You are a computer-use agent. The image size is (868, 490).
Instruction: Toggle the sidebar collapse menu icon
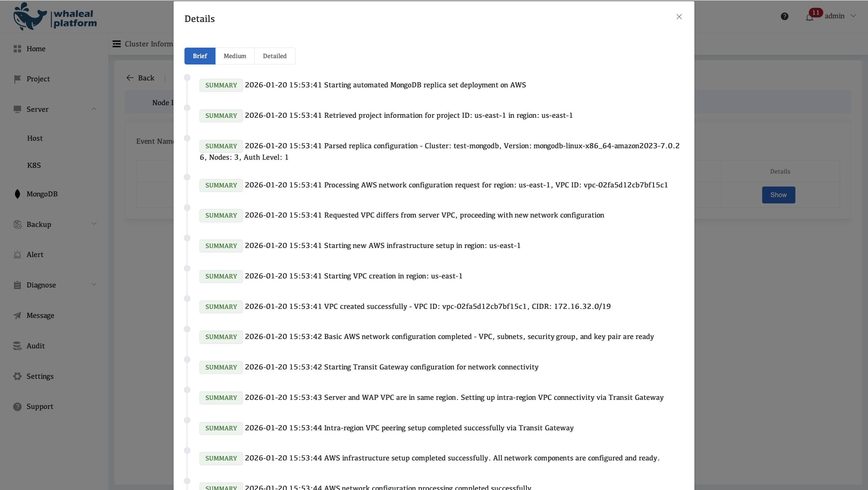(117, 44)
